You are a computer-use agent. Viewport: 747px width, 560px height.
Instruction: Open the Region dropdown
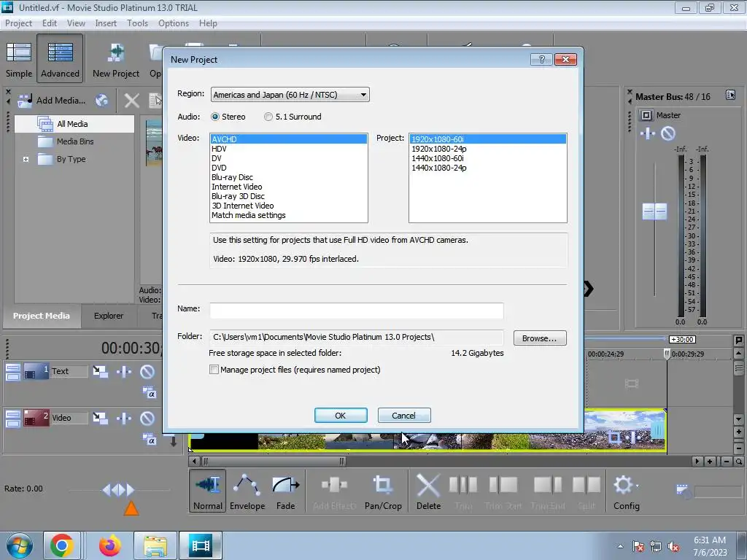coord(290,94)
